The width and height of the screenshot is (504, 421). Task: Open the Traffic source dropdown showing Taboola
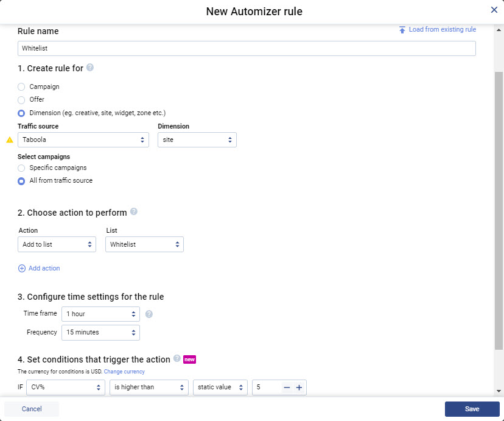pyautogui.click(x=83, y=140)
